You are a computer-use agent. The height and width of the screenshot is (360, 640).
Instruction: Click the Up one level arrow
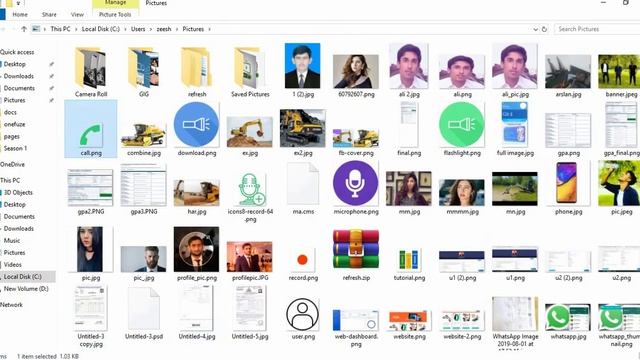24,29
